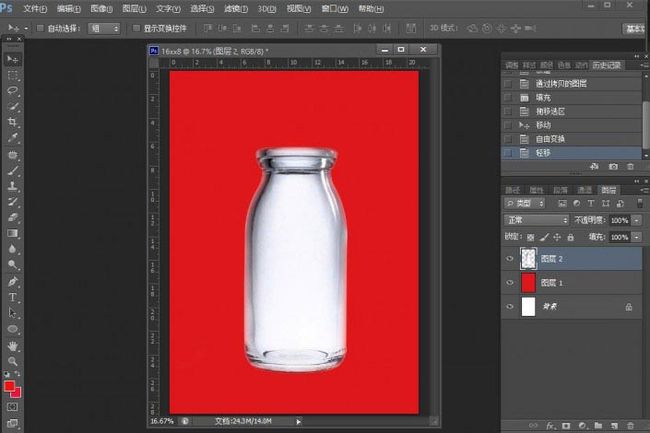Create new snapshot in History panel
Image resolution: width=650 pixels, height=433 pixels.
coord(613,167)
